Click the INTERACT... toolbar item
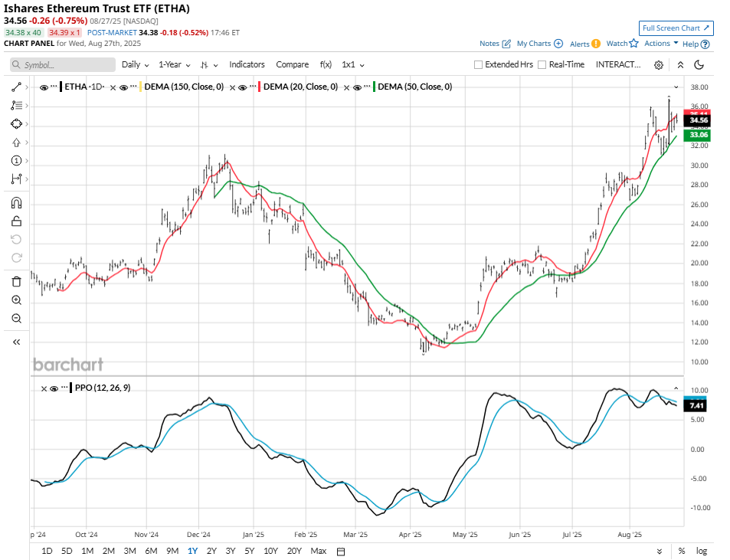Image resolution: width=730 pixels, height=560 pixels. click(618, 64)
